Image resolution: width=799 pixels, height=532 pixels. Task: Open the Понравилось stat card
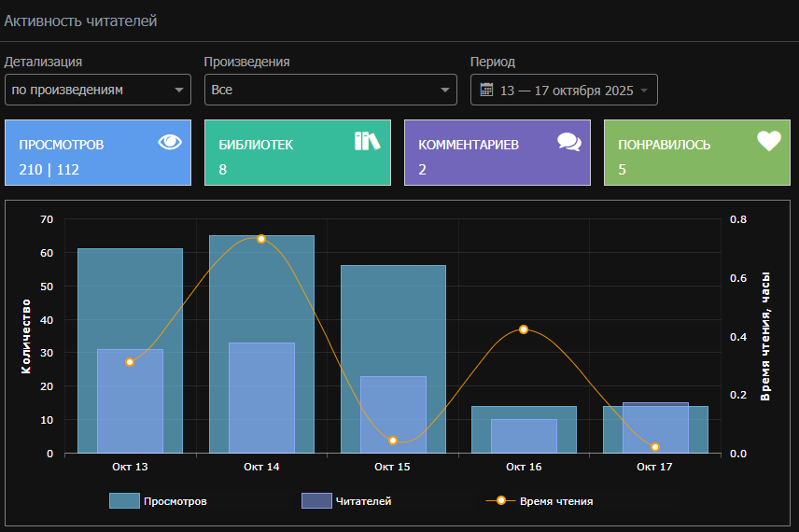click(x=696, y=152)
